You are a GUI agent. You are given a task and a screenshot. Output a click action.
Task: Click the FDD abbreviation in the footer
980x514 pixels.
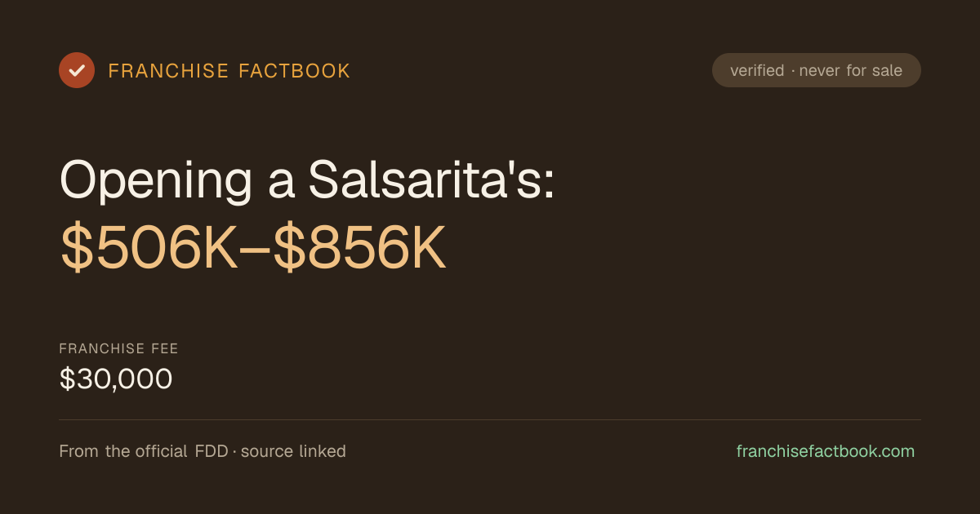point(212,451)
